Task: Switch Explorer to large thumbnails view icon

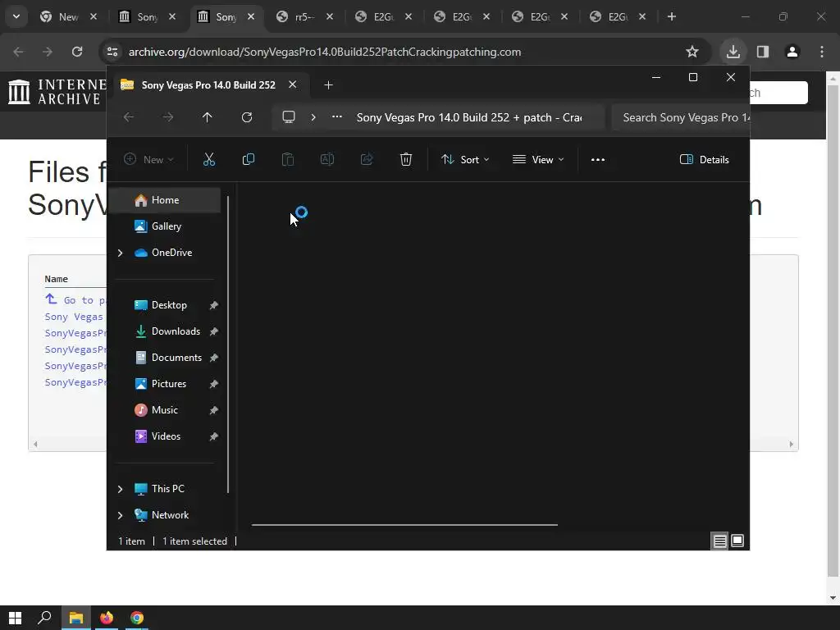Action: pos(737,541)
